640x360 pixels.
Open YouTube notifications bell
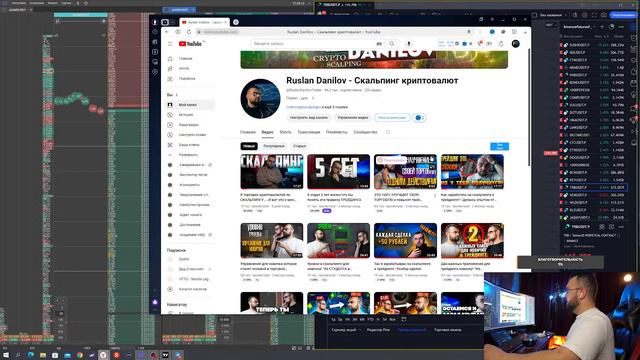click(x=501, y=44)
